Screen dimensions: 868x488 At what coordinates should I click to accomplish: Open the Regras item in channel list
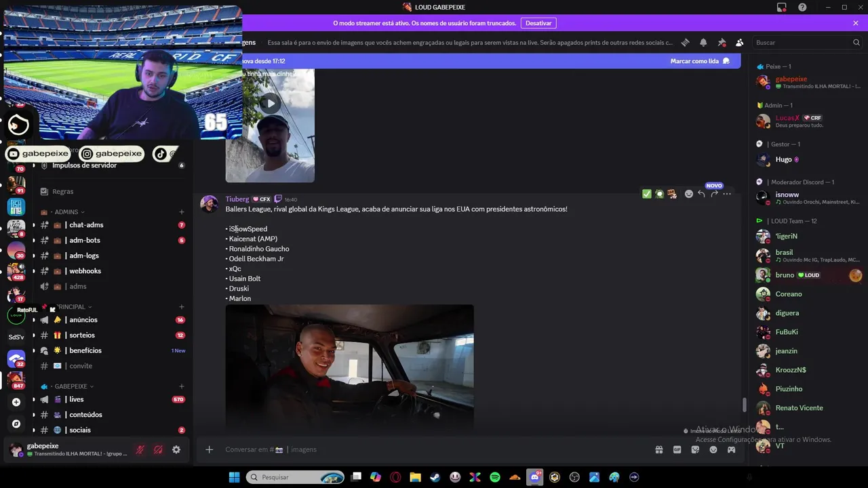tap(112, 192)
